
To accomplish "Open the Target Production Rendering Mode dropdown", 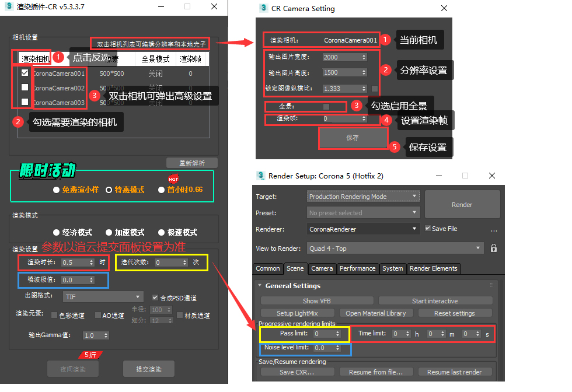I will [x=363, y=197].
